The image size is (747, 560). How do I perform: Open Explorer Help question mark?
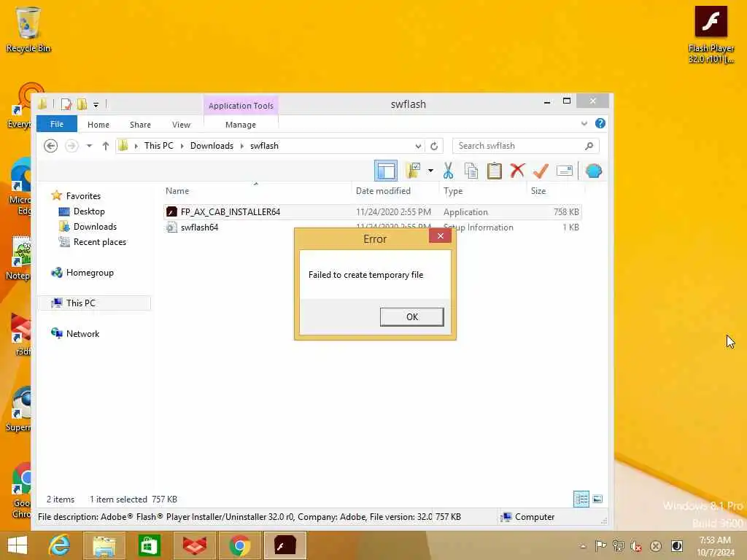tap(600, 123)
